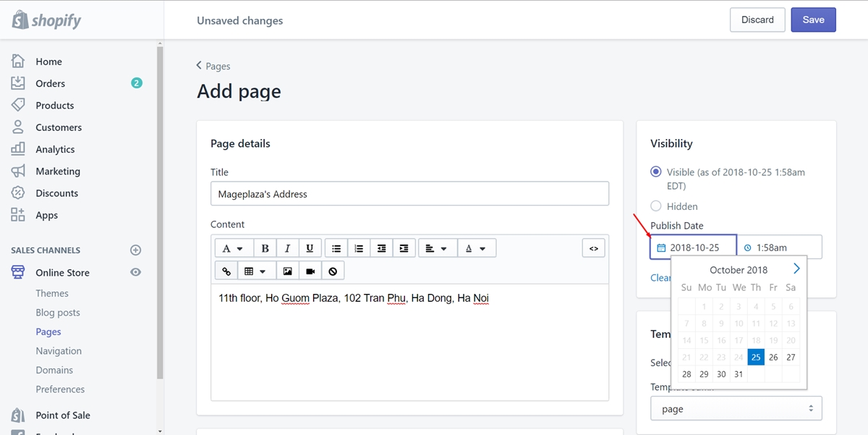This screenshot has height=435, width=868.
Task: Open the insert table dropdown
Action: 255,271
